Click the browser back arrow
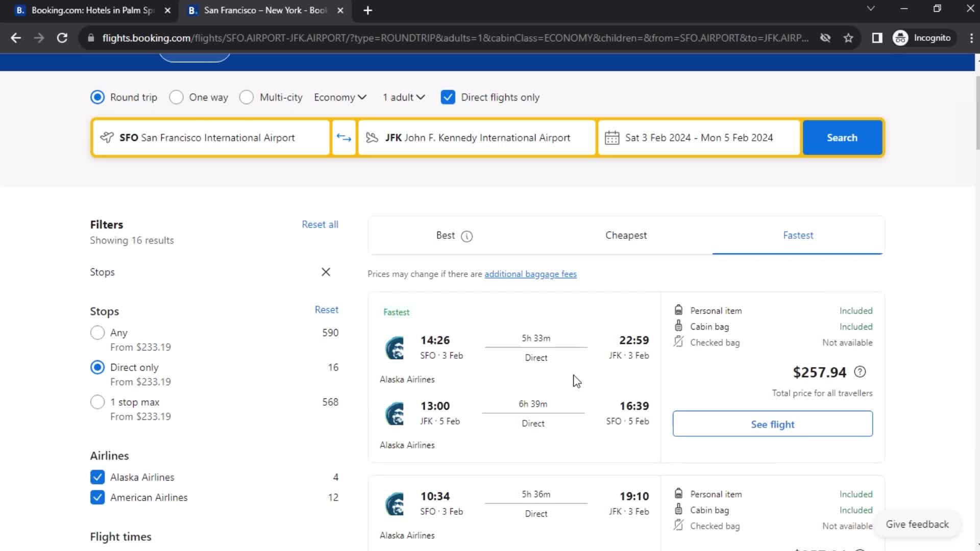Image resolution: width=980 pixels, height=551 pixels. [16, 38]
